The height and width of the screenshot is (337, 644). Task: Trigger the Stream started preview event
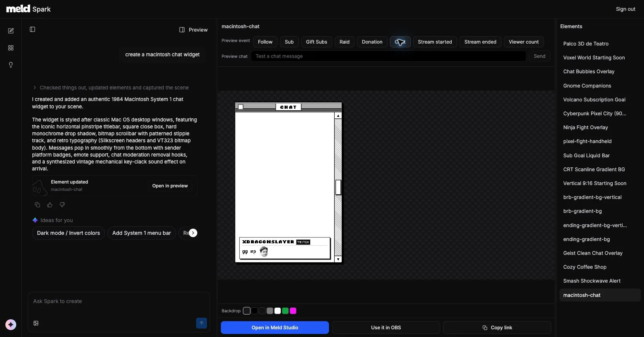pos(435,42)
